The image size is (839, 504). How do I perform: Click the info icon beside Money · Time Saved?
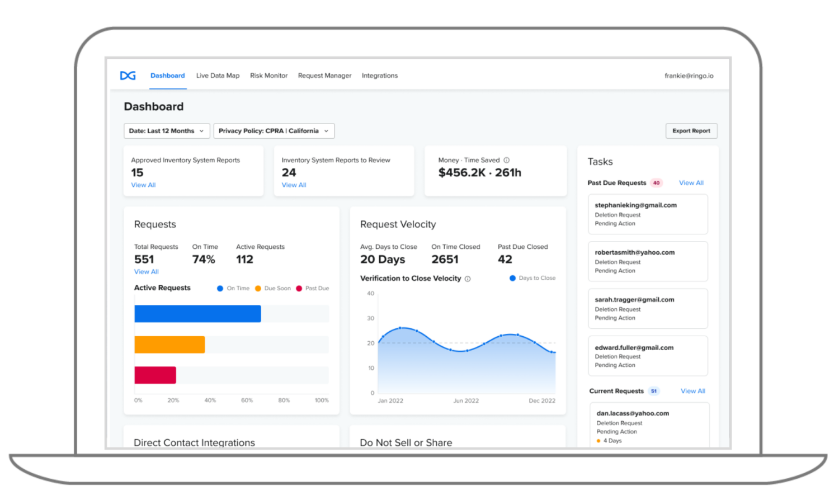(x=506, y=160)
